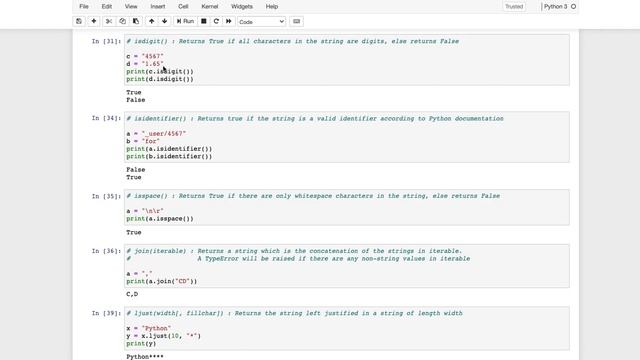Click the line print(c.isdigit())
The width and height of the screenshot is (640, 360).
(160, 71)
